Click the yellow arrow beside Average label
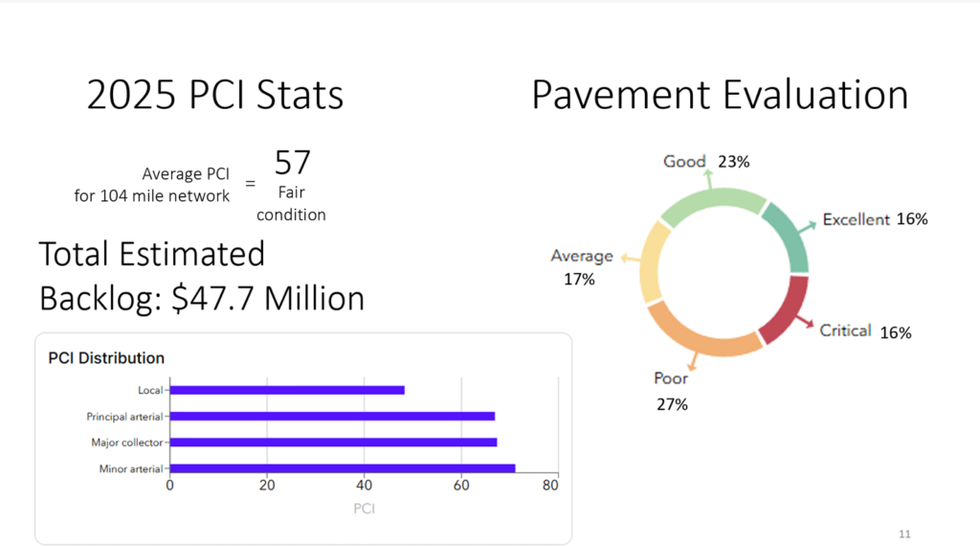Screen dimensions: 980x546 tap(630, 258)
